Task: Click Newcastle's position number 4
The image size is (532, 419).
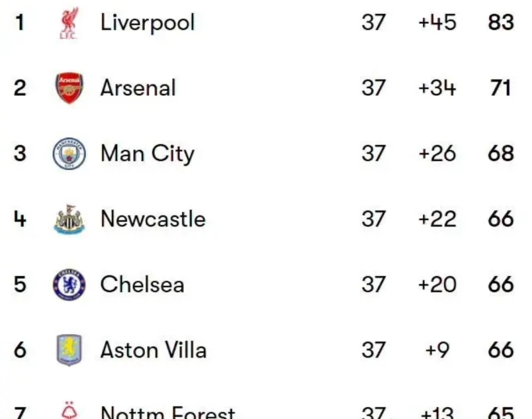Action: [x=20, y=219]
